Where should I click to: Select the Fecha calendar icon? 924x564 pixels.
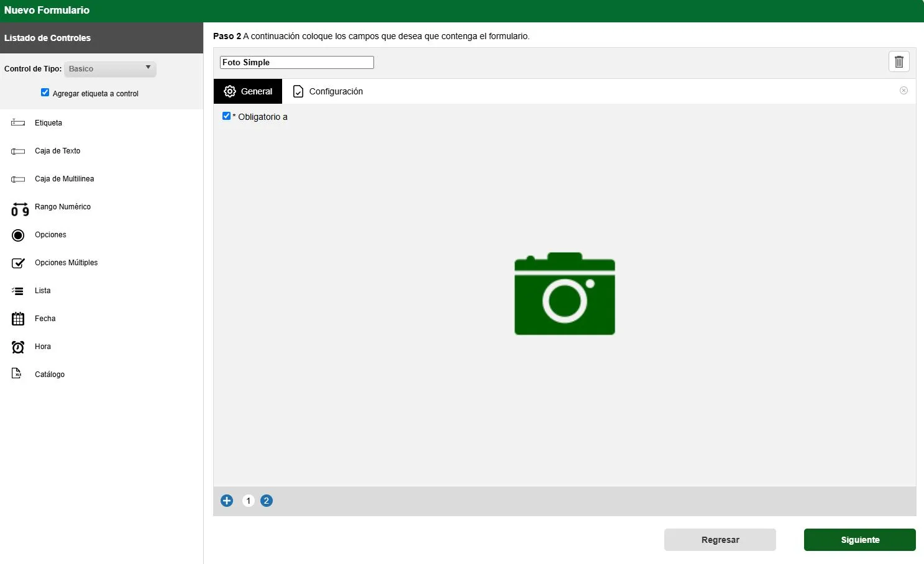point(18,319)
